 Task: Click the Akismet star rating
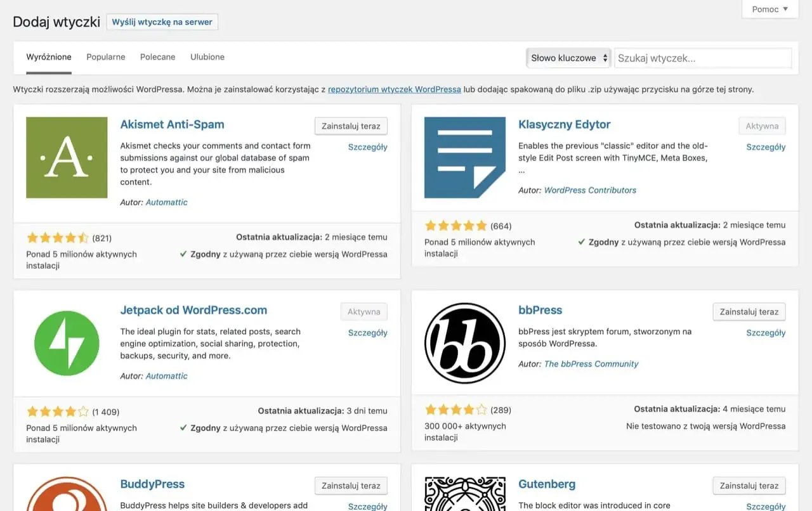57,238
